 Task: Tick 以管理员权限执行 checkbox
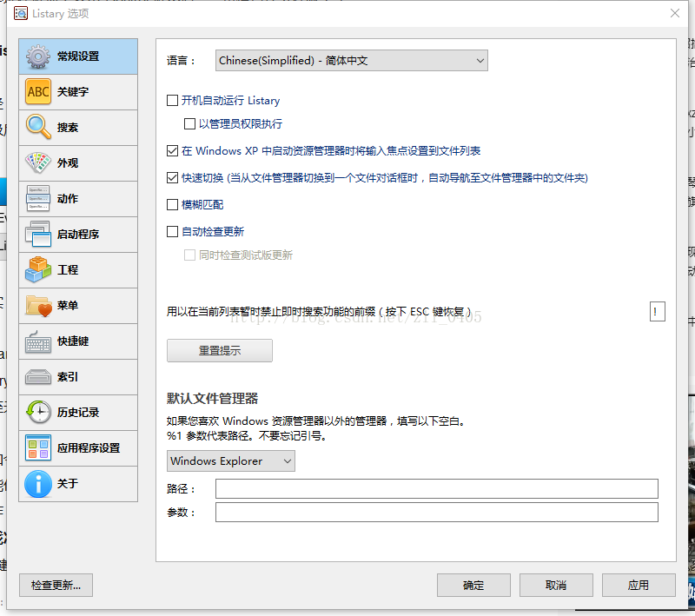click(189, 123)
